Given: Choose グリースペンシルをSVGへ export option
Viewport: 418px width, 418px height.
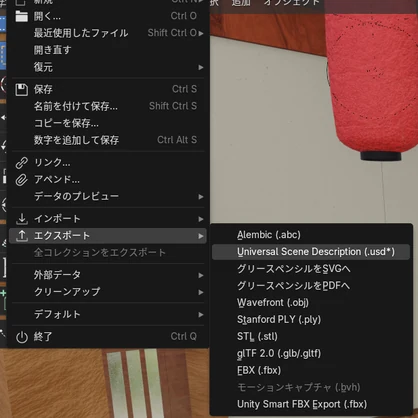Looking at the screenshot, I should pyautogui.click(x=311, y=269).
